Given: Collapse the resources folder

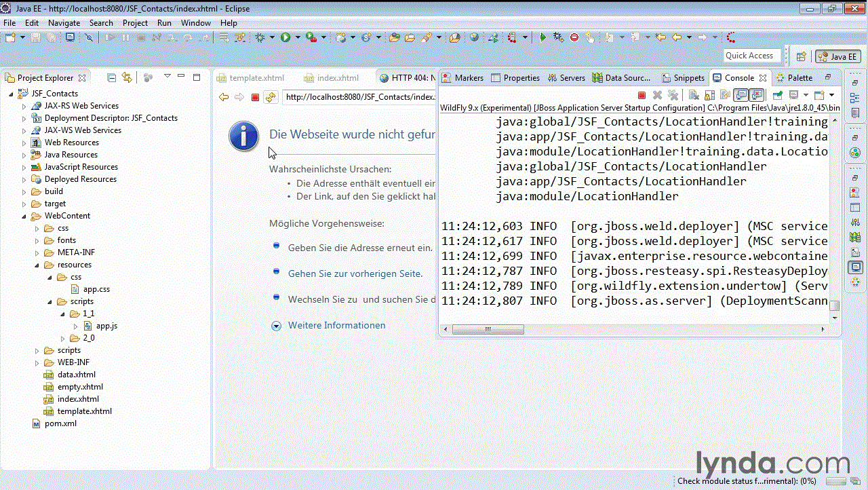Looking at the screenshot, I should point(37,265).
